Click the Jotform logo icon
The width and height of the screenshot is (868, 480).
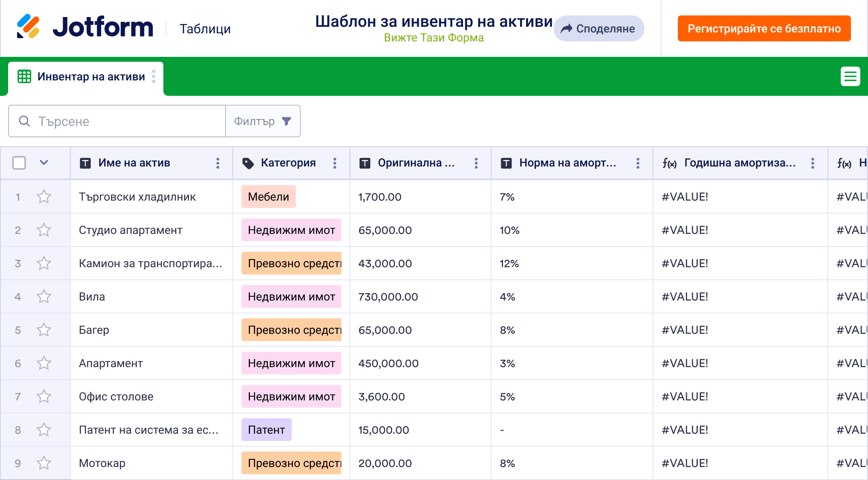point(28,27)
